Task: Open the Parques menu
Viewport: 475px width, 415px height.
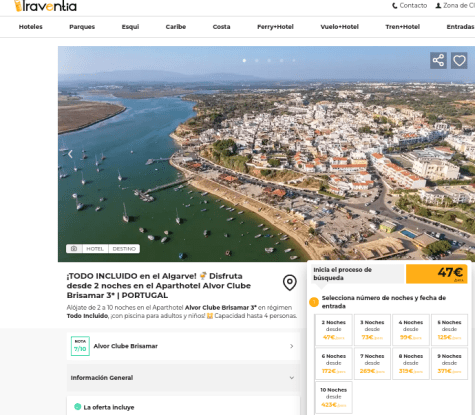Action: [x=82, y=27]
